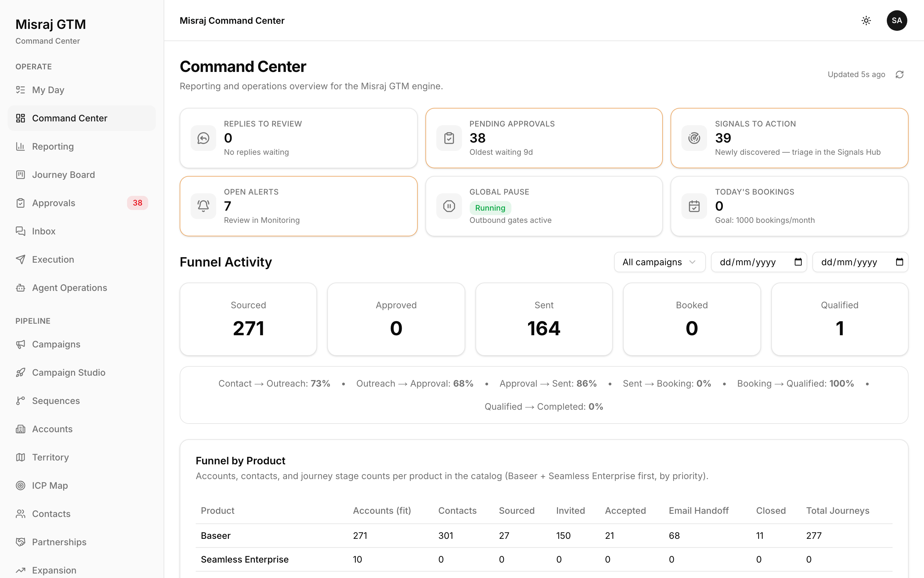This screenshot has height=578, width=924.
Task: Click the Updated 5s ago label
Action: point(856,74)
